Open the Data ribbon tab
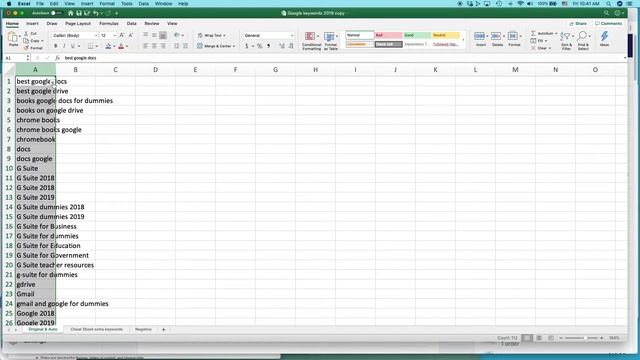640x360 pixels. click(131, 24)
